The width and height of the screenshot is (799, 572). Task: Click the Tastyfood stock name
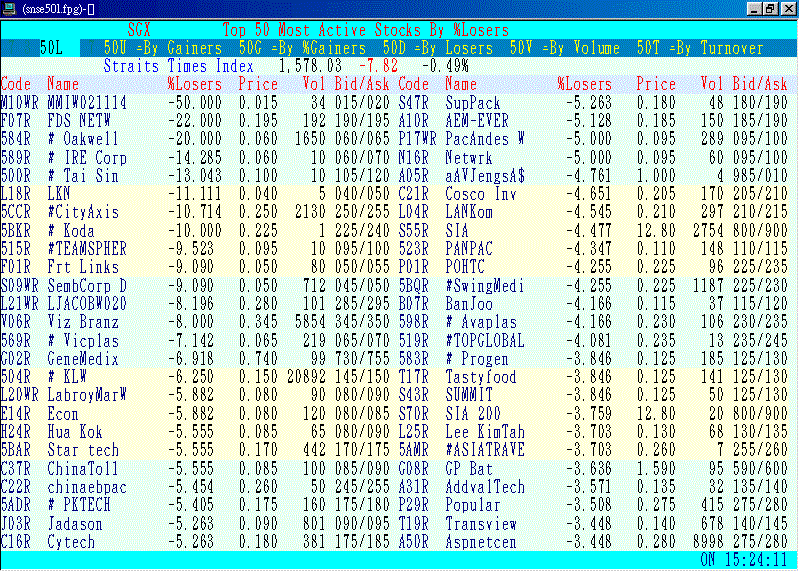tap(481, 377)
